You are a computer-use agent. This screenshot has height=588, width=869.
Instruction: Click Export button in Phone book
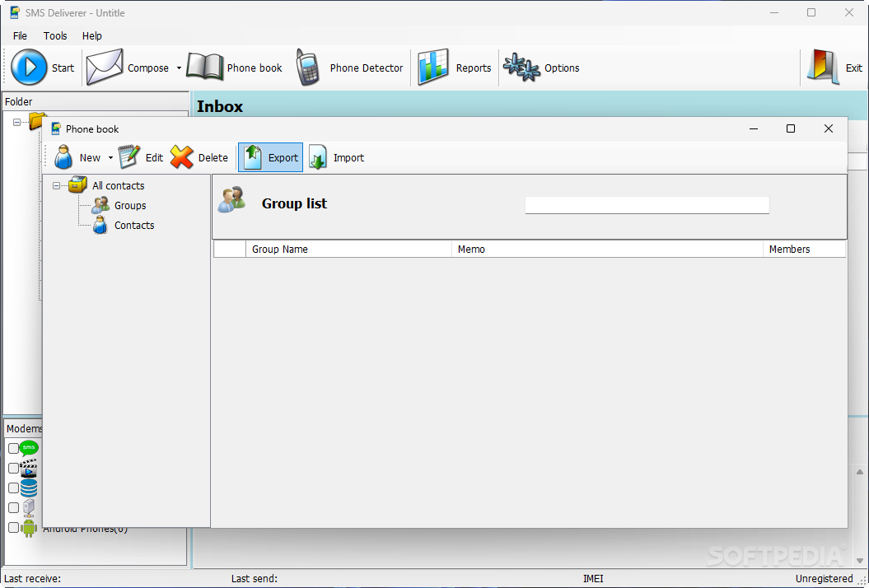270,157
